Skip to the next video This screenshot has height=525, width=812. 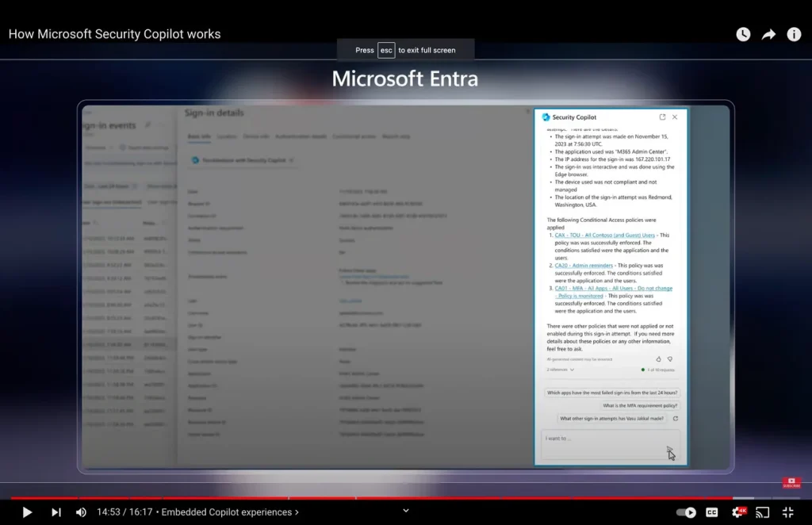pos(56,512)
